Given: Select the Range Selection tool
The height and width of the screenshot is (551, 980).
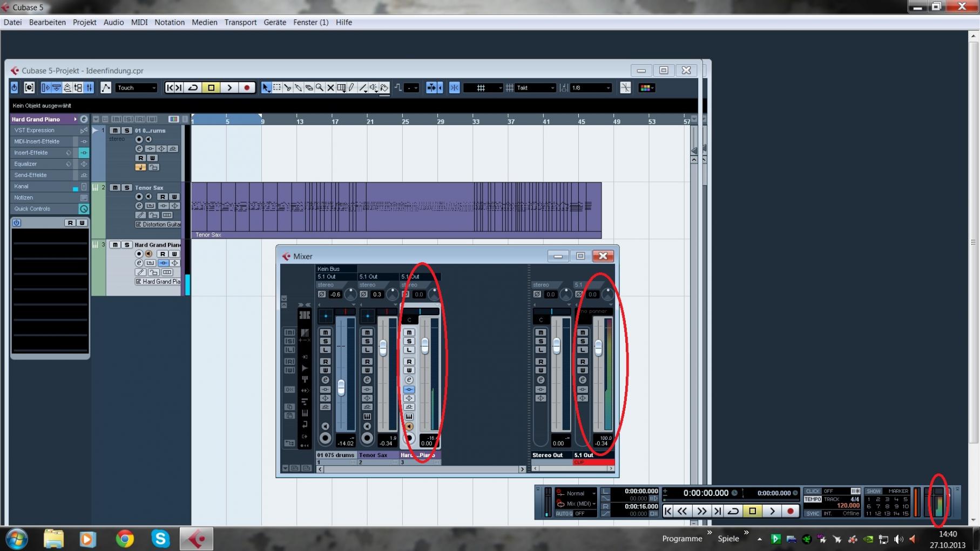Looking at the screenshot, I should tap(277, 87).
